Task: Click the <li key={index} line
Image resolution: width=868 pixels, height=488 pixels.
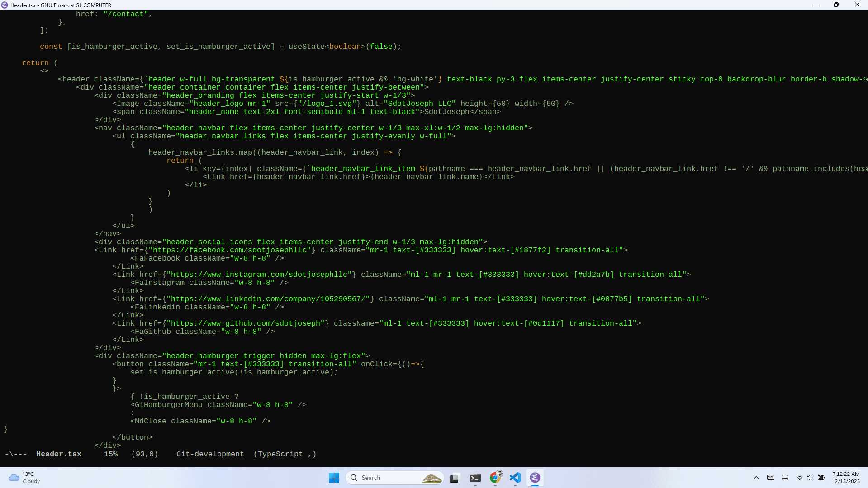Action: pos(526,169)
